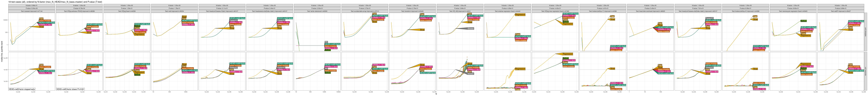Click the 'HEAD=nafill-factor stopped early' annotation
868x96 pixels.
[22, 89]
